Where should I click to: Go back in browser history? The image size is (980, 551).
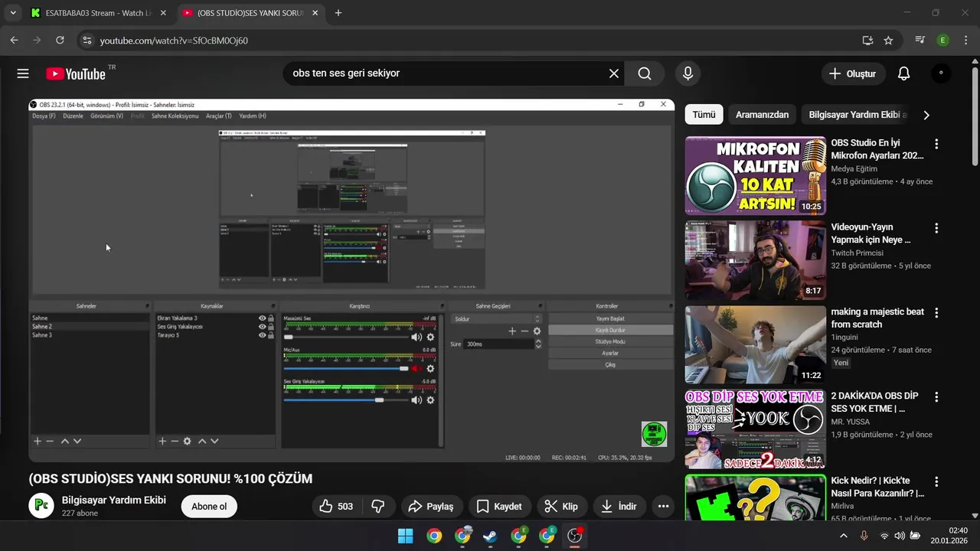(14, 41)
